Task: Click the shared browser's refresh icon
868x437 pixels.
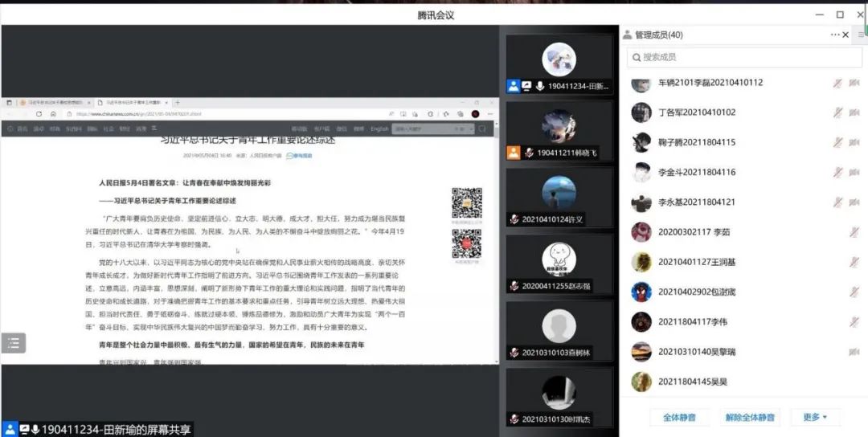Action: tap(39, 114)
